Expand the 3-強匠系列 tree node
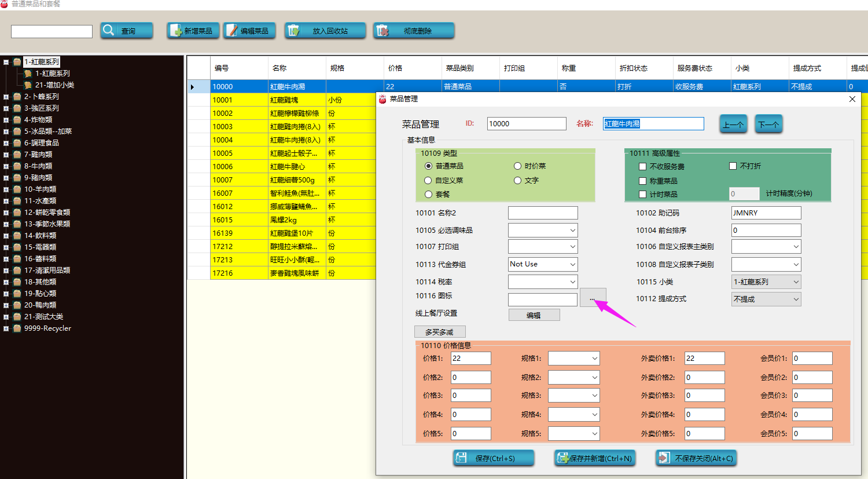 6,108
